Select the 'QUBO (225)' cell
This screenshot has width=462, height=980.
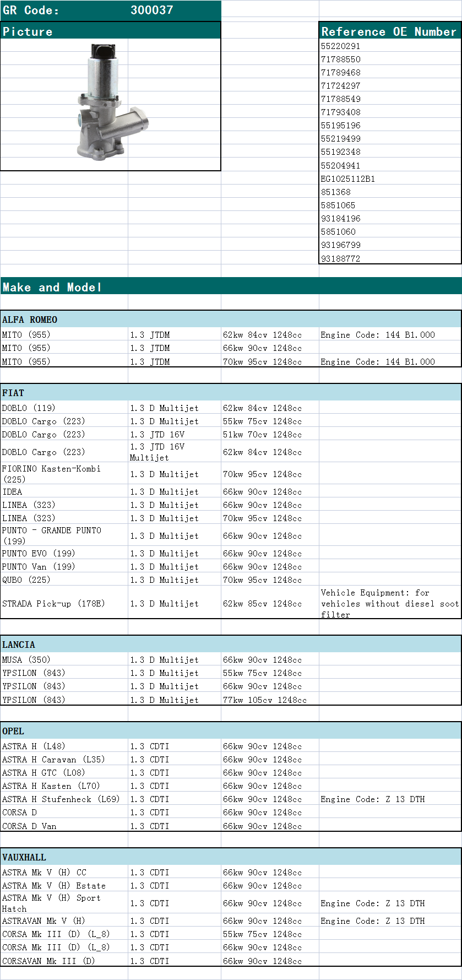click(64, 580)
